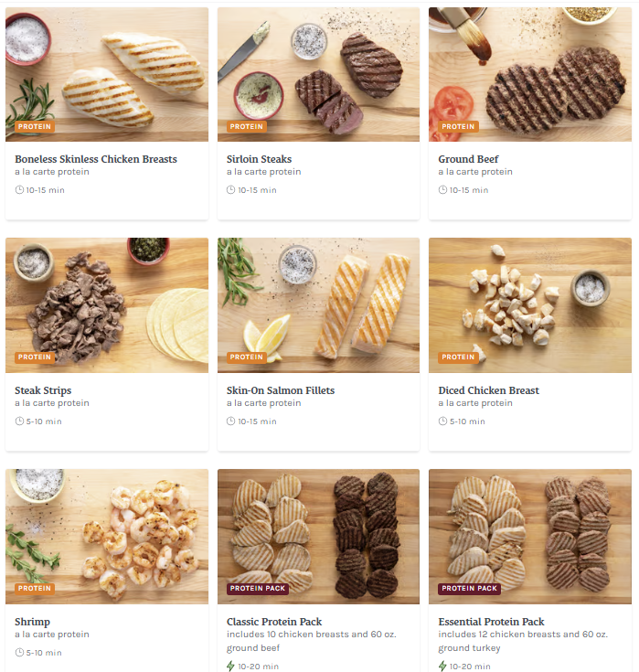This screenshot has width=639, height=672.
Task: Open the Essential Protein Pack title link
Action: coord(491,622)
